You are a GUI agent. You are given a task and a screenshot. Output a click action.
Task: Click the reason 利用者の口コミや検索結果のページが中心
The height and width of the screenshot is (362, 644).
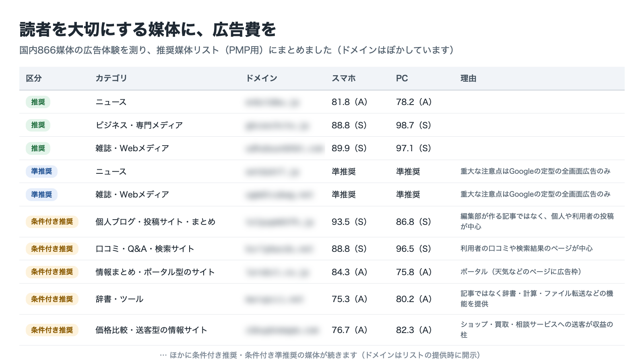click(x=526, y=249)
